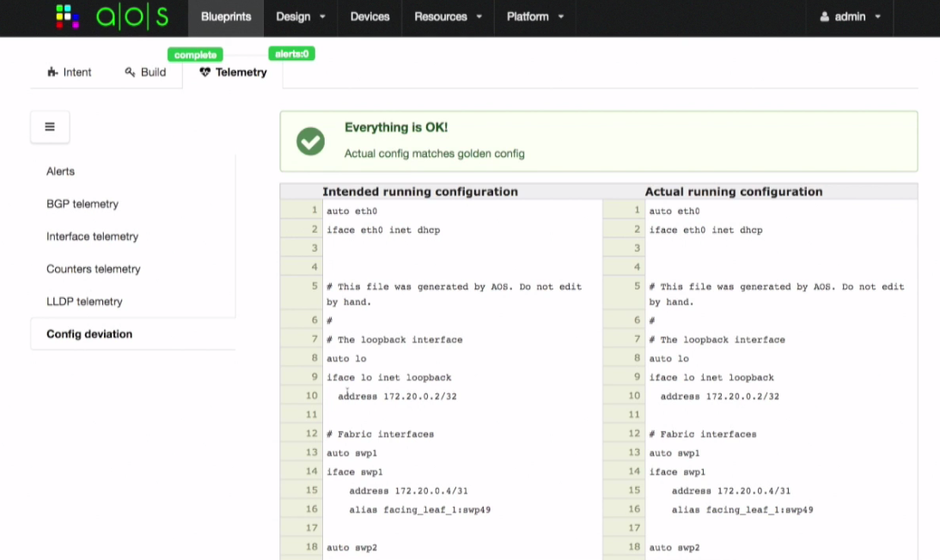Open the Platform dropdown menu
Screen dimensions: 940x560
tap(534, 17)
